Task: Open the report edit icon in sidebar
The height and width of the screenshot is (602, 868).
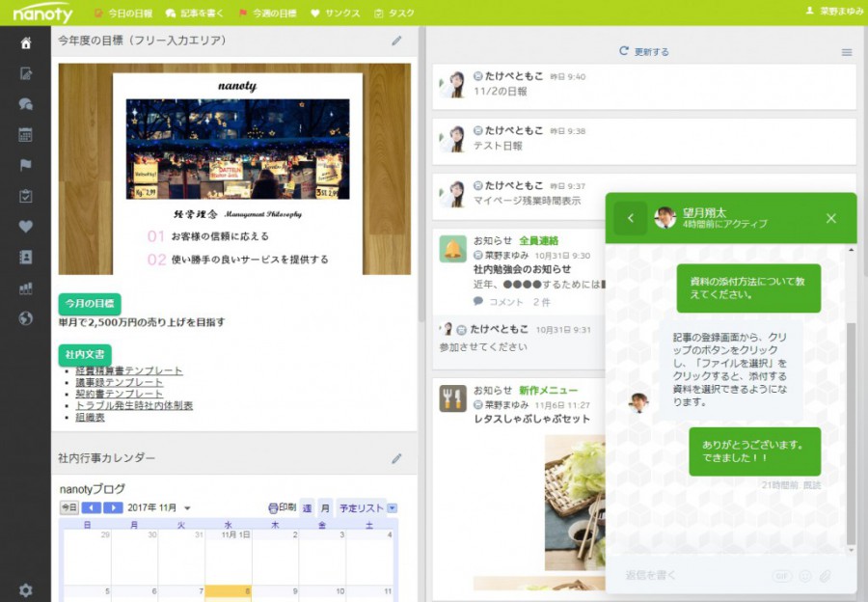Action: click(25, 73)
